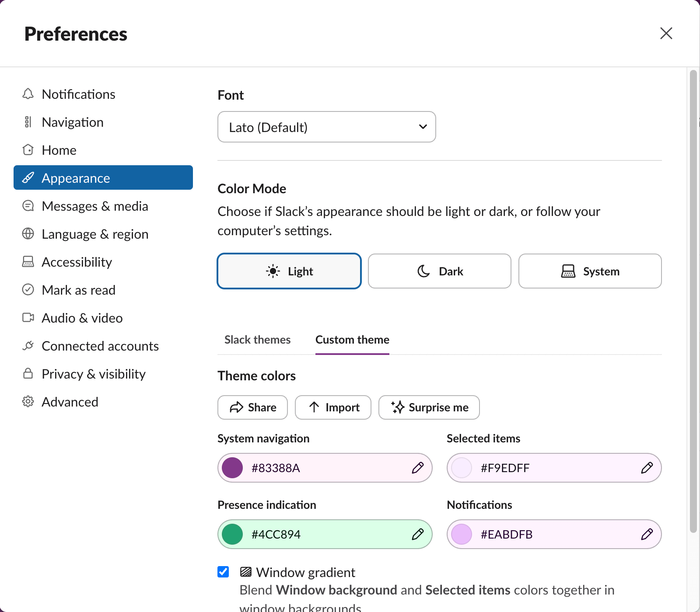
Task: Click the Preferences vertical scrollbar
Action: tap(693, 302)
